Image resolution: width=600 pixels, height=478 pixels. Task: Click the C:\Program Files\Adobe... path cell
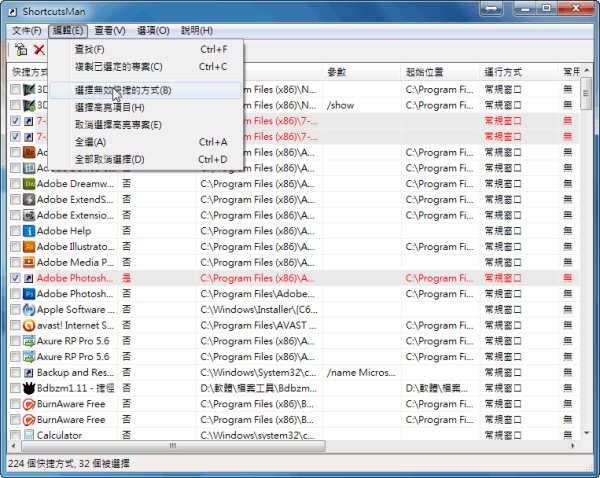257,294
